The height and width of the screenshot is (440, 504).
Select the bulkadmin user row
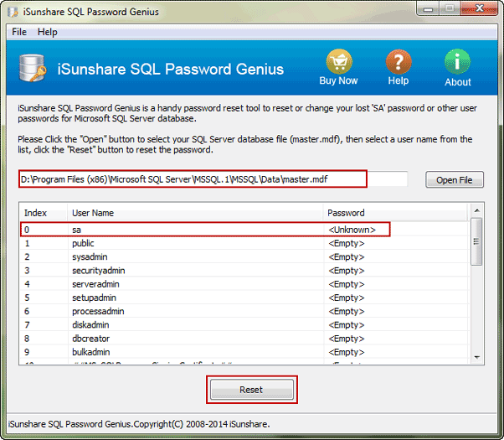click(244, 352)
